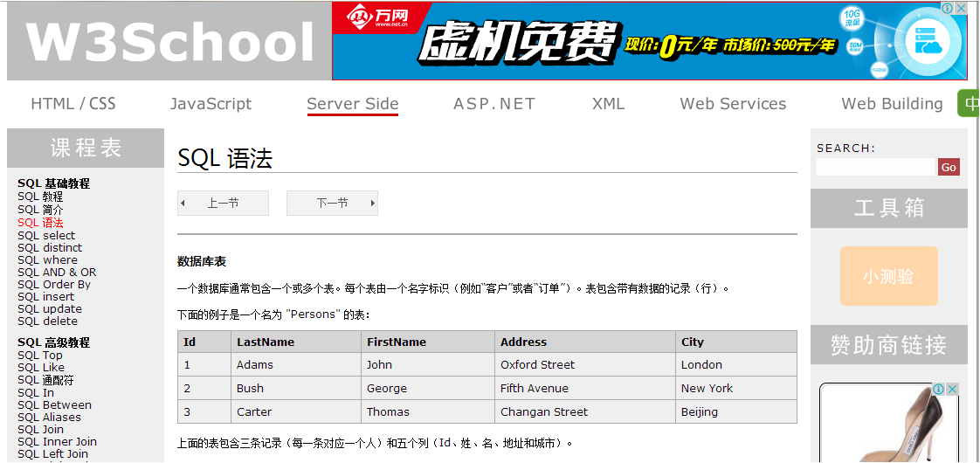Open the 小测验 quiz box
This screenshot has width=980, height=463.
coord(889,275)
